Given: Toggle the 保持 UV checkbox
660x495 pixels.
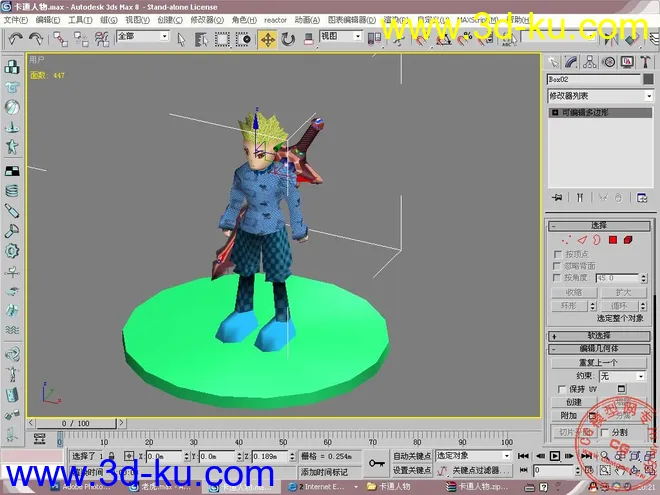Looking at the screenshot, I should (x=561, y=389).
